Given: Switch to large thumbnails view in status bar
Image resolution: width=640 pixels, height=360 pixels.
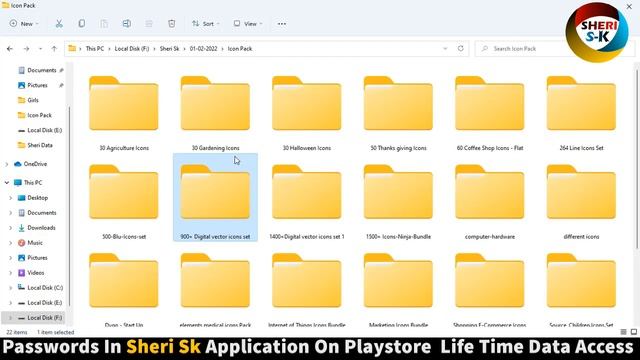Looking at the screenshot, I should click(634, 332).
